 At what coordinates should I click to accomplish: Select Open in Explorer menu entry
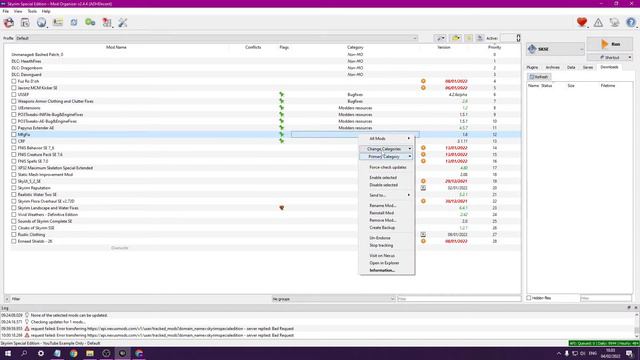point(387,263)
